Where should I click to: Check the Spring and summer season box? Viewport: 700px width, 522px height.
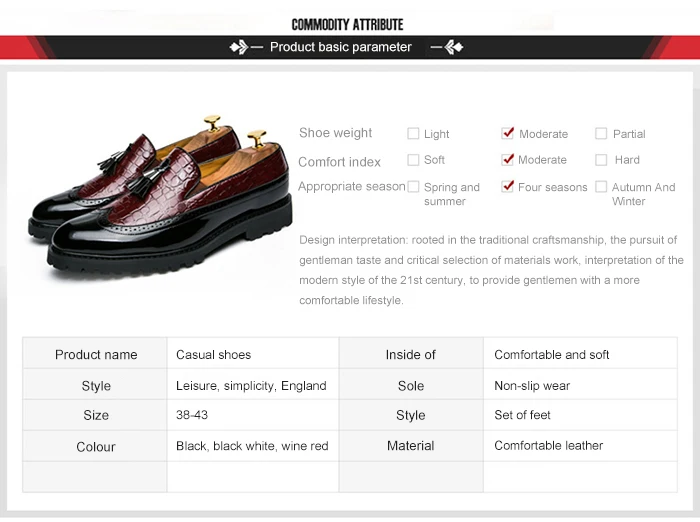coord(413,186)
